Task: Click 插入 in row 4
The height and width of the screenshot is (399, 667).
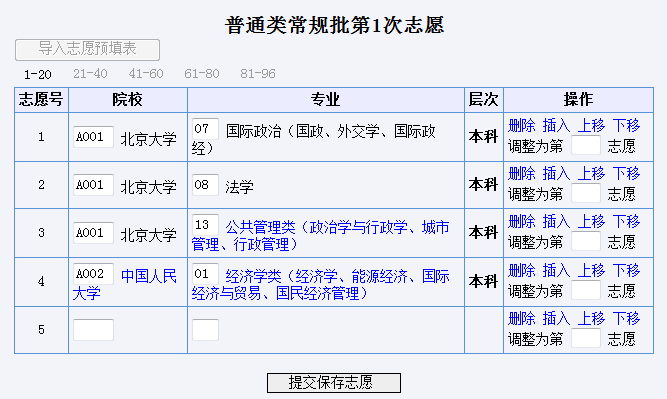Action: (556, 271)
